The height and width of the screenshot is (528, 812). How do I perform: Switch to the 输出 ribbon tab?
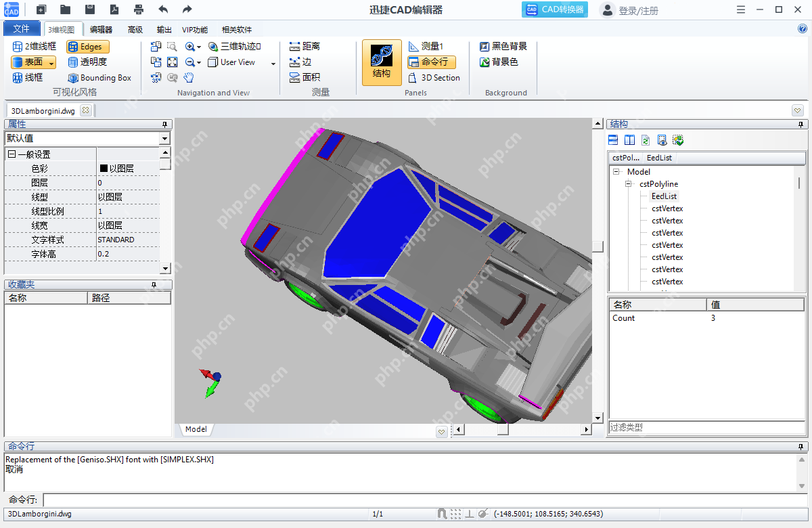pos(164,30)
